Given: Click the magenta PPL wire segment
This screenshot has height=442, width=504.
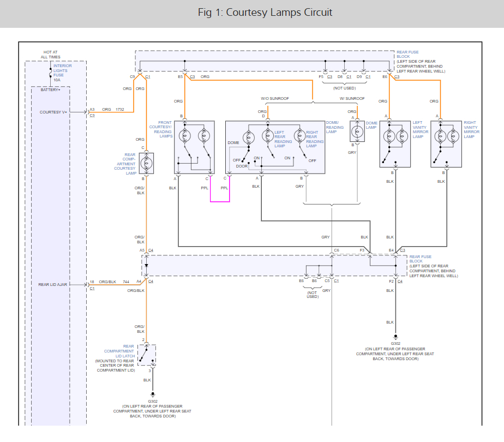Looking at the screenshot, I should (220, 201).
